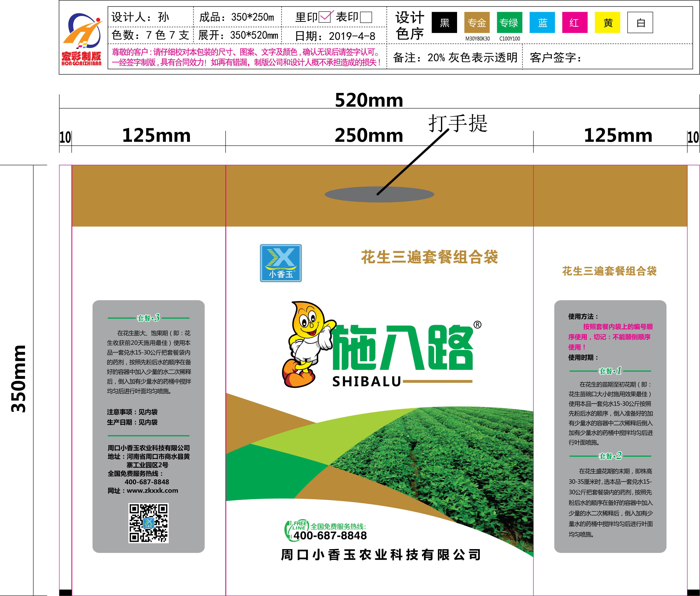Click the QR code on left panel

coord(148,523)
